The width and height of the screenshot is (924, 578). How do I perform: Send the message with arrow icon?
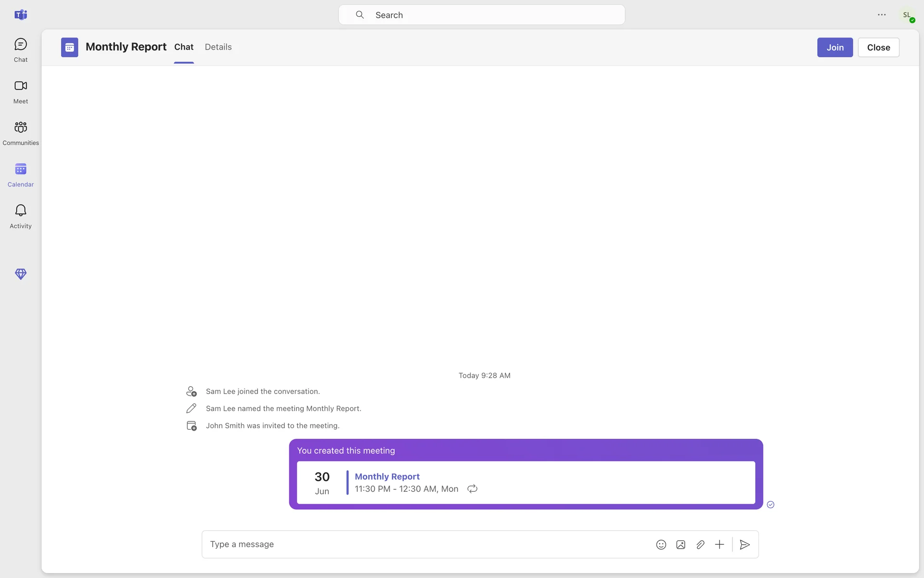coord(744,545)
